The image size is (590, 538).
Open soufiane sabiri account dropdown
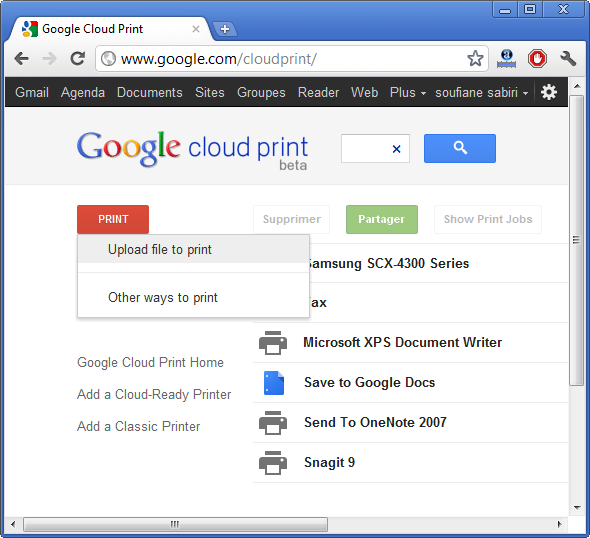pyautogui.click(x=482, y=92)
